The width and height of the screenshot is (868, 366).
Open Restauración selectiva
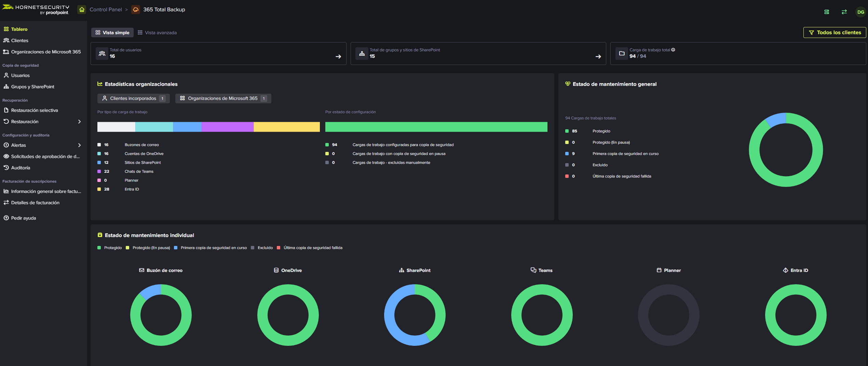(35, 110)
